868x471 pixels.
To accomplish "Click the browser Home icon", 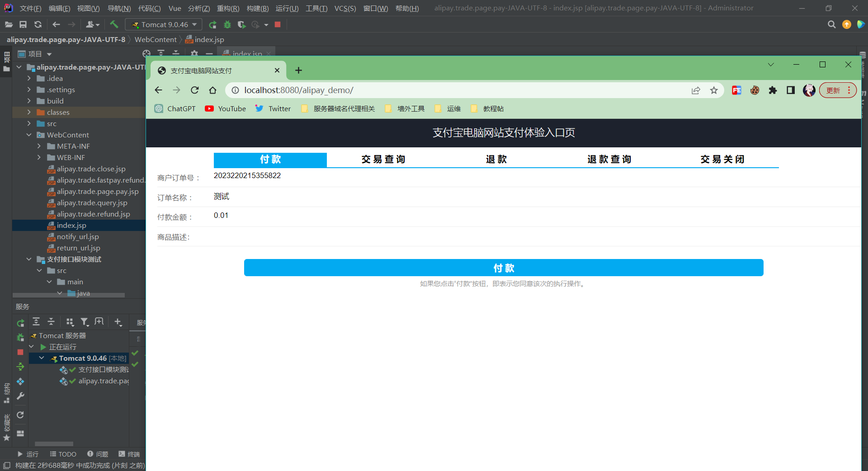I will tap(212, 90).
